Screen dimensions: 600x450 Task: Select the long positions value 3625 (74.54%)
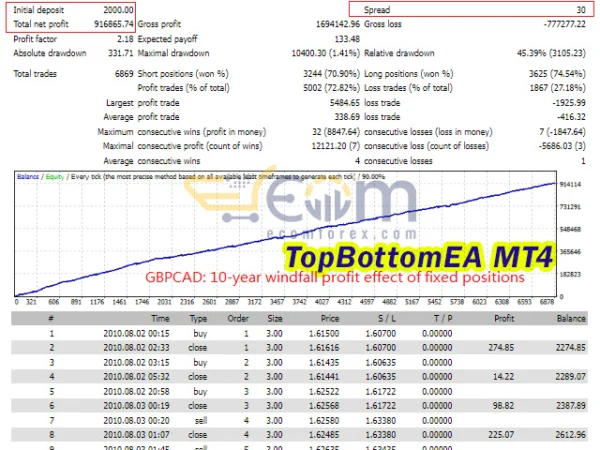[x=558, y=74]
